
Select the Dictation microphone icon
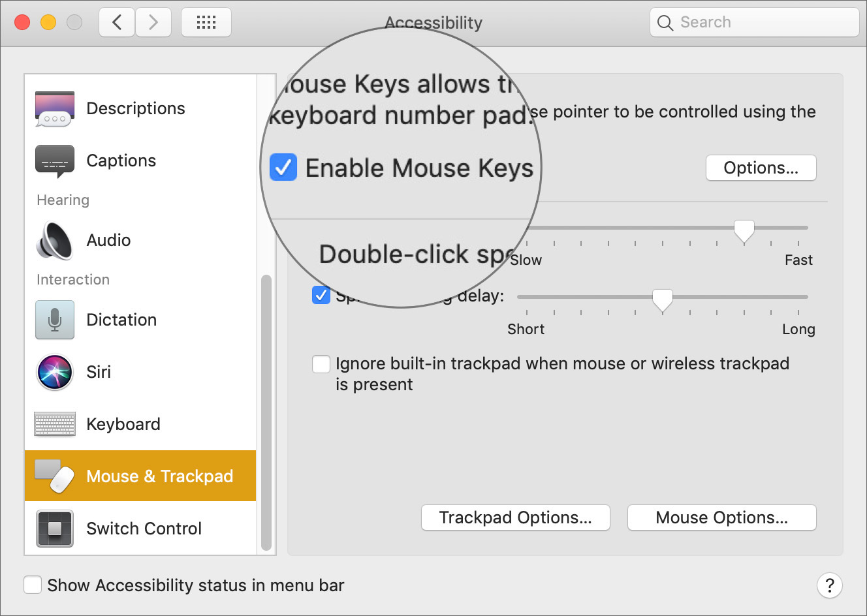54,319
